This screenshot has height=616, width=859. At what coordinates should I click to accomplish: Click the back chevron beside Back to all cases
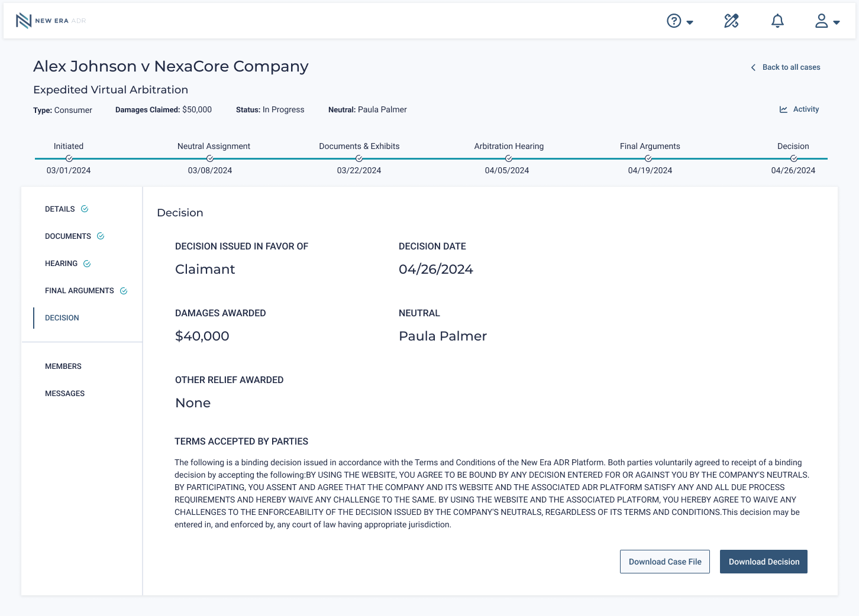tap(753, 67)
